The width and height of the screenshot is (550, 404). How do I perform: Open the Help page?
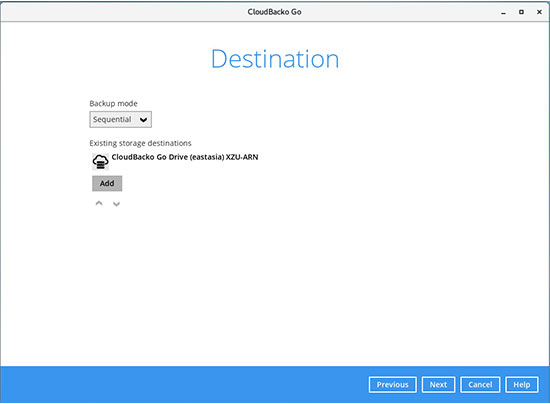pyautogui.click(x=522, y=385)
